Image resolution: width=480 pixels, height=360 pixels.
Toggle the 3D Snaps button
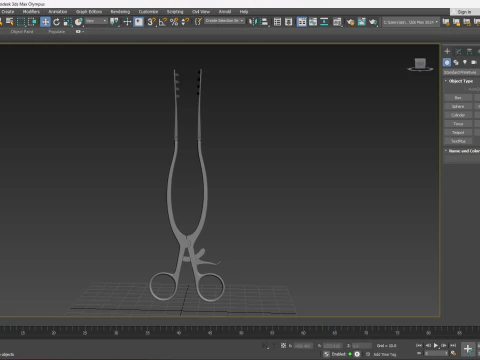point(152,22)
